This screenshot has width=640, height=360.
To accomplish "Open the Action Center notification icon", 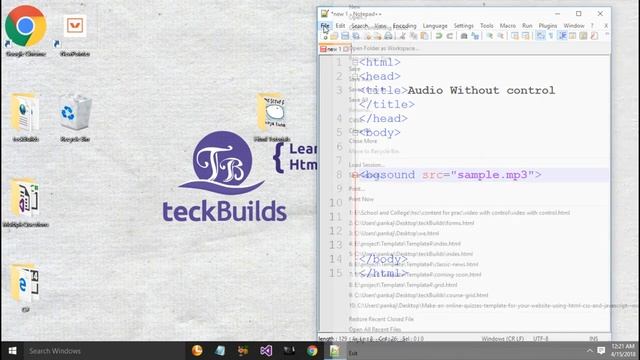I will 601,351.
